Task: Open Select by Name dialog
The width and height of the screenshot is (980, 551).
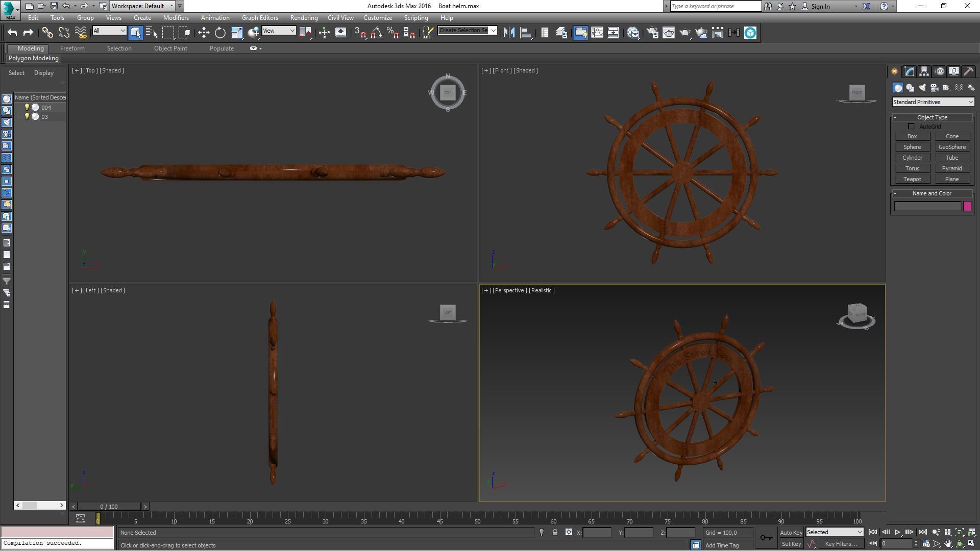Action: (152, 33)
